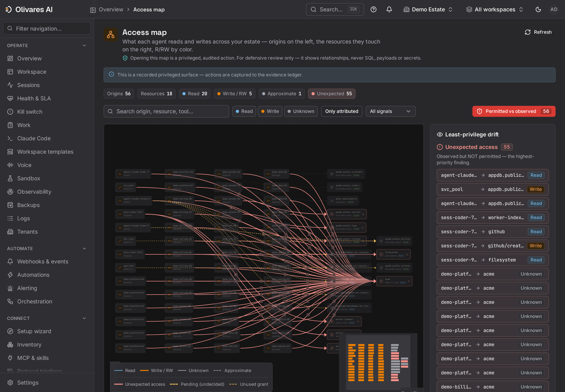The width and height of the screenshot is (565, 392).
Task: Select agent-claude-coder-7 node in graph
Action: pos(133,174)
